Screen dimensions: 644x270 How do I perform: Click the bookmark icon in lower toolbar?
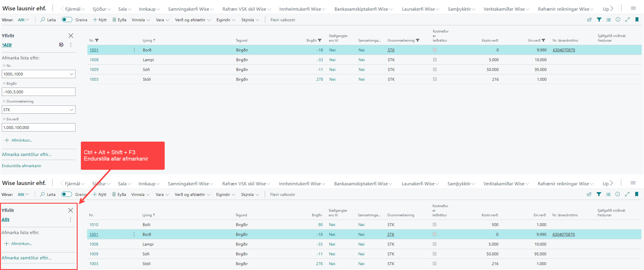click(x=637, y=194)
